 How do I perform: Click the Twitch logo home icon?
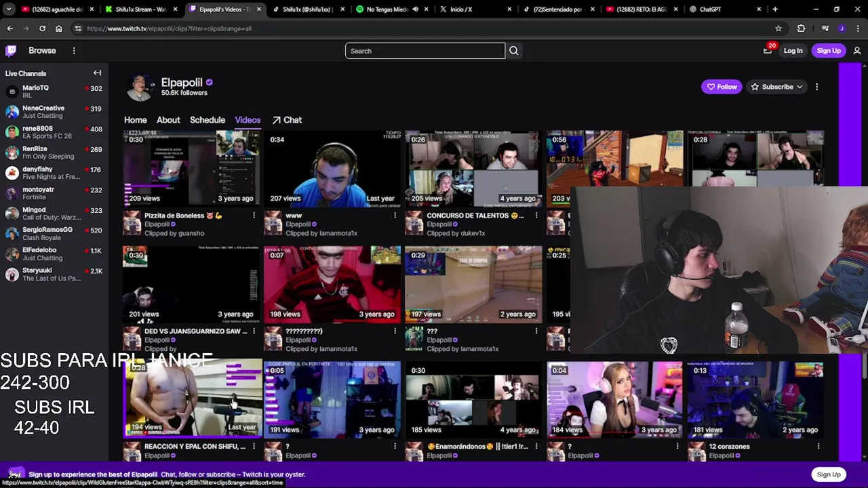click(11, 51)
